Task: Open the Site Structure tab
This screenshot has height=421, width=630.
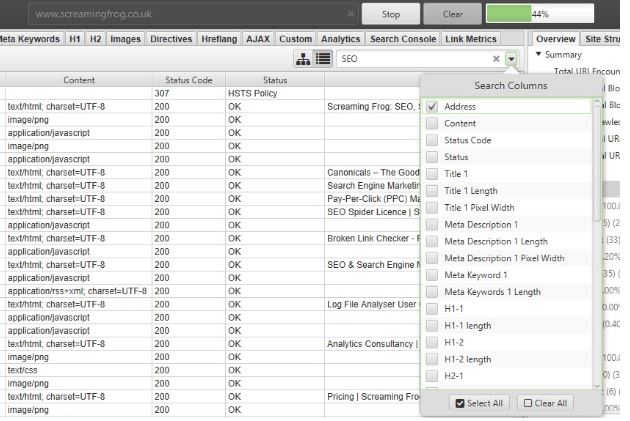Action: click(601, 39)
